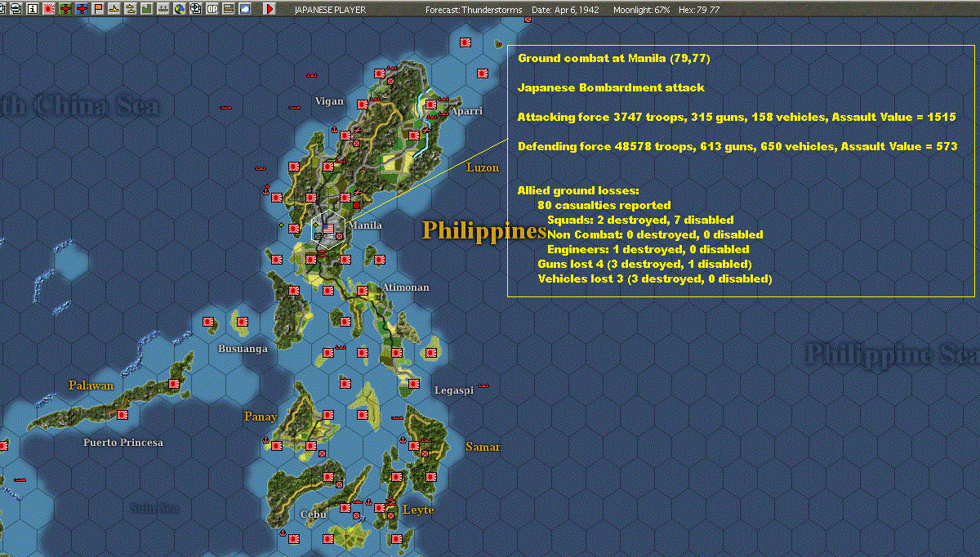The height and width of the screenshot is (557, 980).
Task: Click the red arrow end-turn button
Action: point(269,9)
